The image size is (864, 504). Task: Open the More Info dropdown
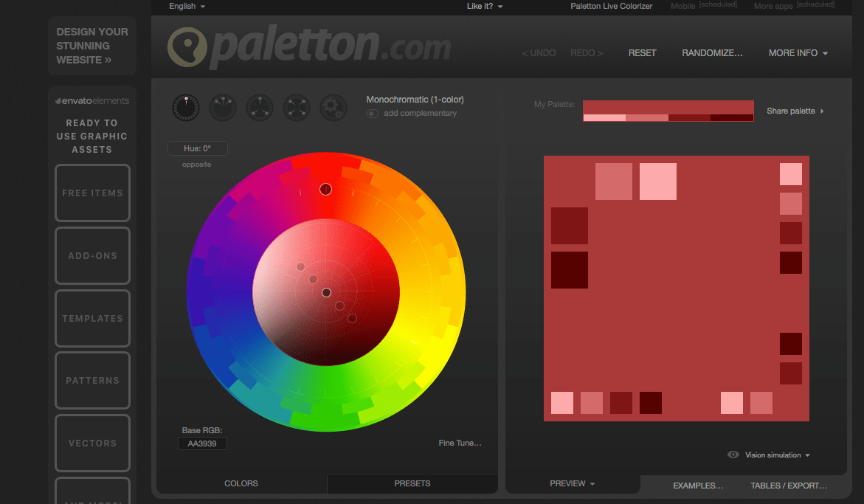[x=798, y=52]
